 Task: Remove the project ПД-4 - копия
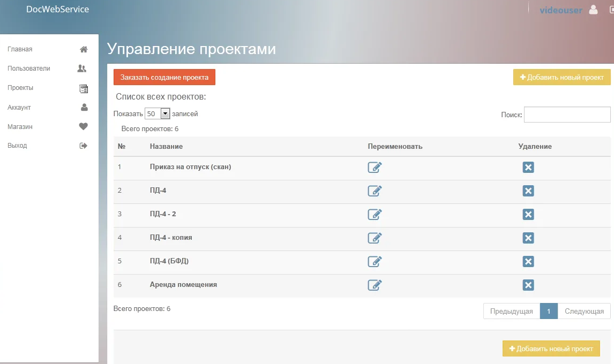click(528, 238)
